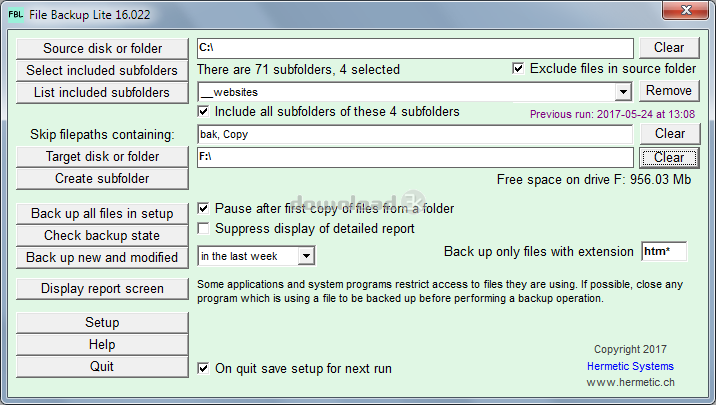Click the FBL app icon in title bar
The height and width of the screenshot is (405, 716).
[x=14, y=14]
